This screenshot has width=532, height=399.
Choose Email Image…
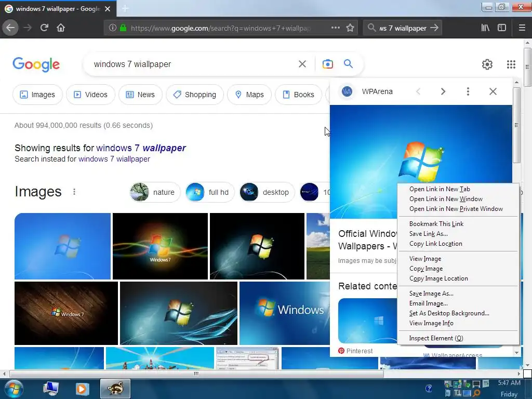(458, 303)
